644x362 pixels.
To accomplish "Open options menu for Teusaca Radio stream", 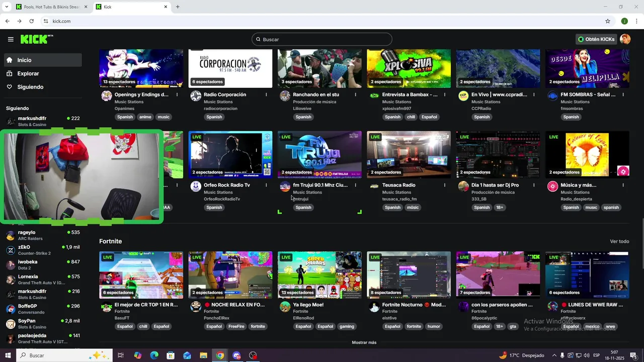I will point(445,185).
